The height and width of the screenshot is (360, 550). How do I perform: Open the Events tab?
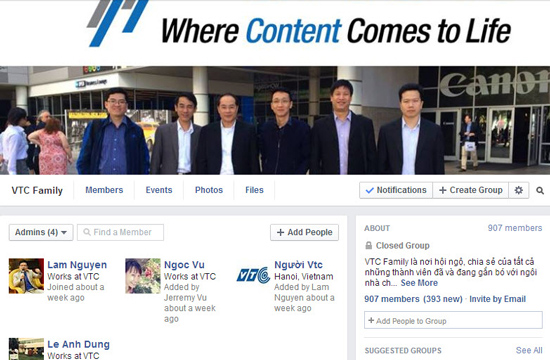click(x=159, y=190)
